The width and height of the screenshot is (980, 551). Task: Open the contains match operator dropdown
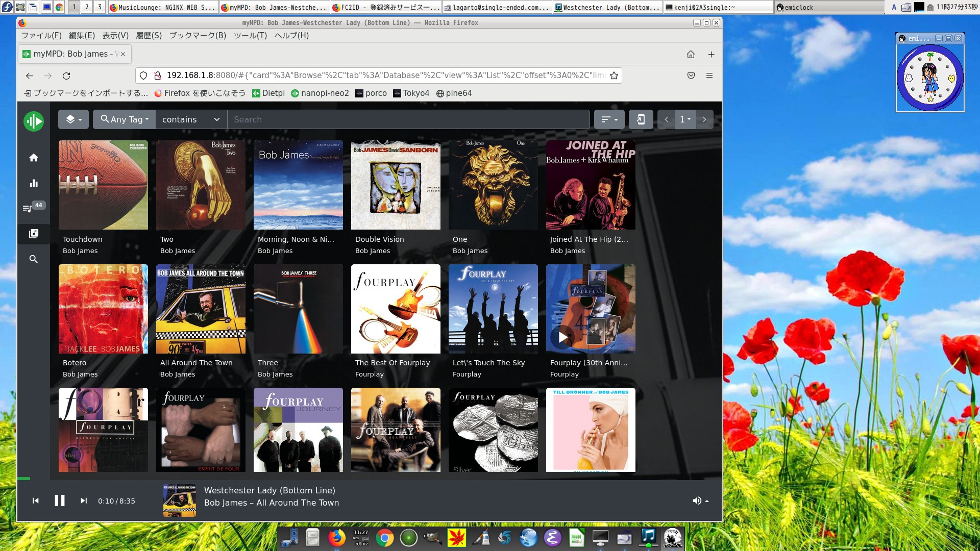tap(191, 119)
